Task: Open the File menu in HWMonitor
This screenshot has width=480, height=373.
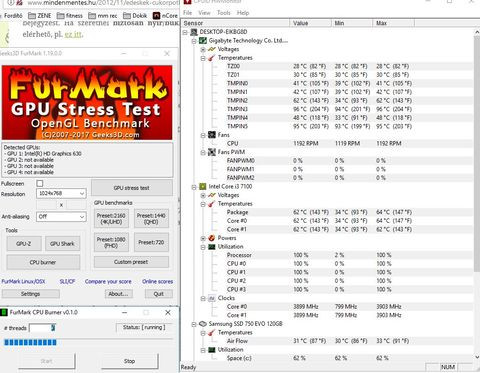Action: pyautogui.click(x=188, y=13)
